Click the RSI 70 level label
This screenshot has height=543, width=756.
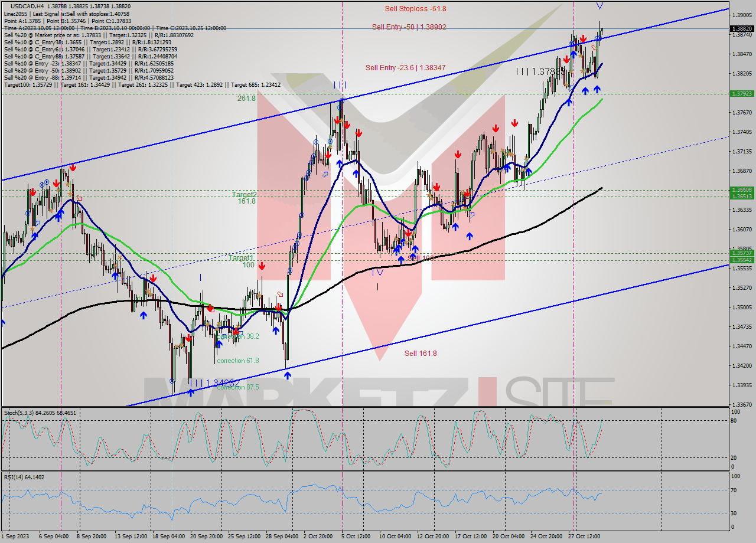point(735,490)
